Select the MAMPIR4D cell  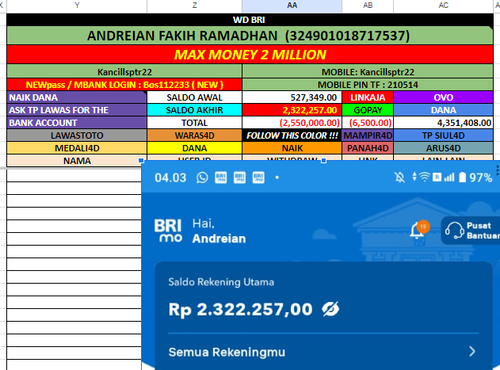(368, 135)
